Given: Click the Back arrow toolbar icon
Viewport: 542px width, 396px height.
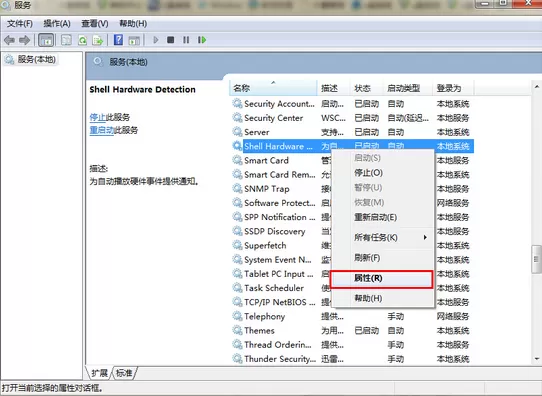Looking at the screenshot, I should (9, 40).
